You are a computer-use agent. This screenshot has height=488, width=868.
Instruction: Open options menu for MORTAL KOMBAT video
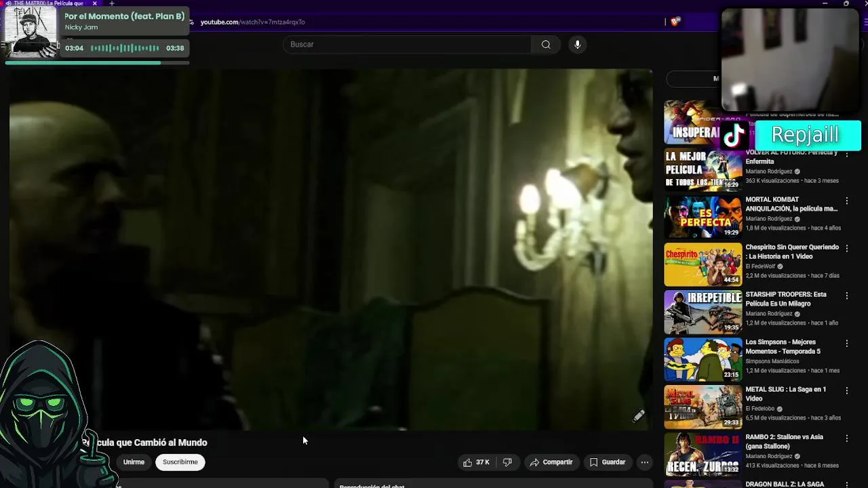(846, 201)
